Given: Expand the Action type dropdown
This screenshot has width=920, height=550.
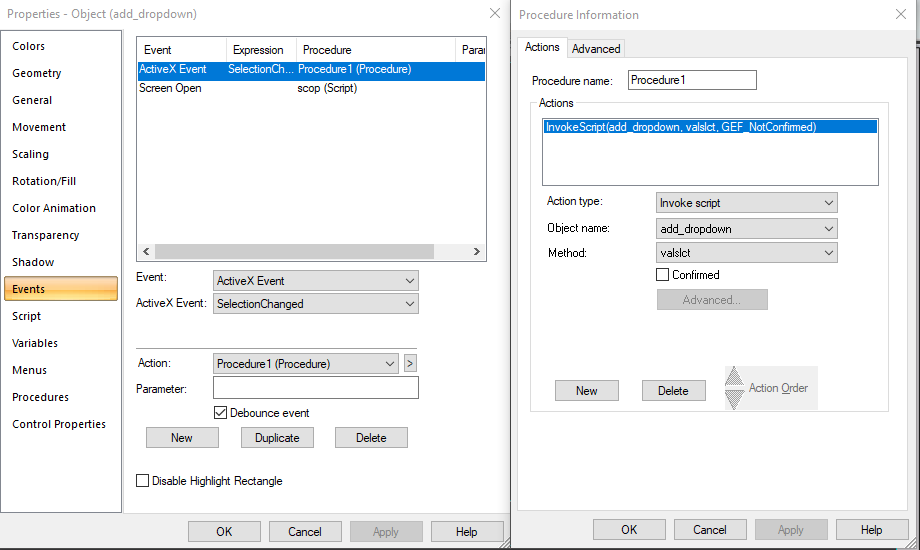Looking at the screenshot, I should (746, 203).
